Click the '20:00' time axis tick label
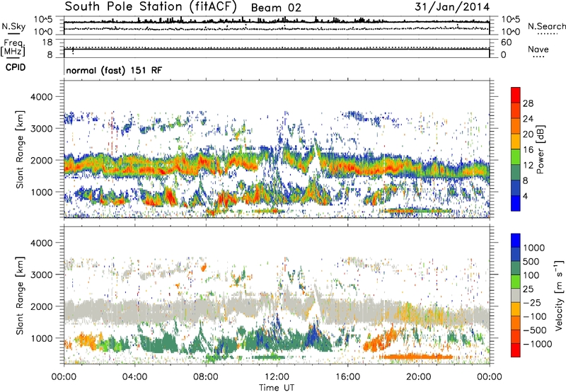This screenshot has height=392, width=566. click(419, 377)
